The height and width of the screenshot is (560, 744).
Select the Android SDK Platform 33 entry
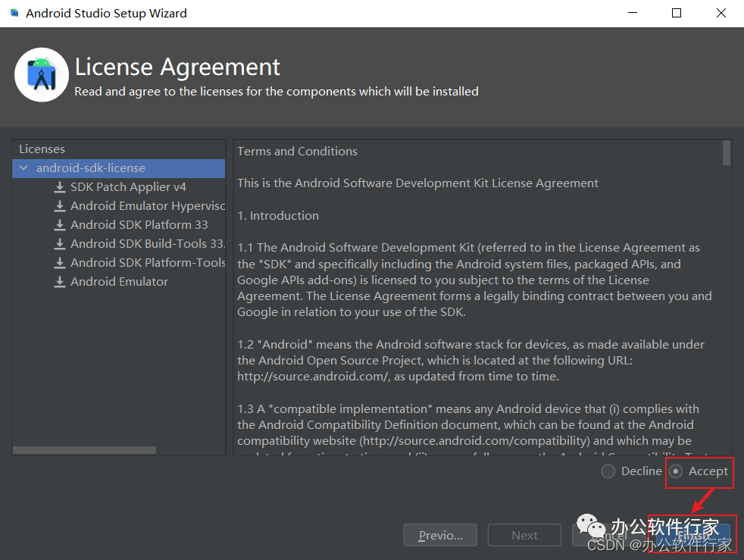139,225
